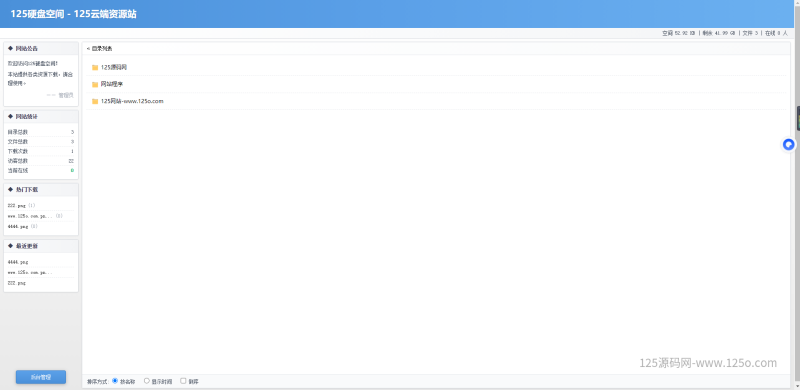800x390 pixels.
Task: Click the diamond icon beside 网站统计
Action: [x=10, y=116]
